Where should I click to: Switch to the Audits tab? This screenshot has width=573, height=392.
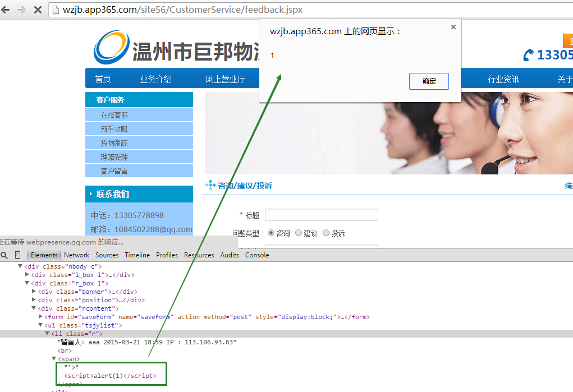click(230, 255)
